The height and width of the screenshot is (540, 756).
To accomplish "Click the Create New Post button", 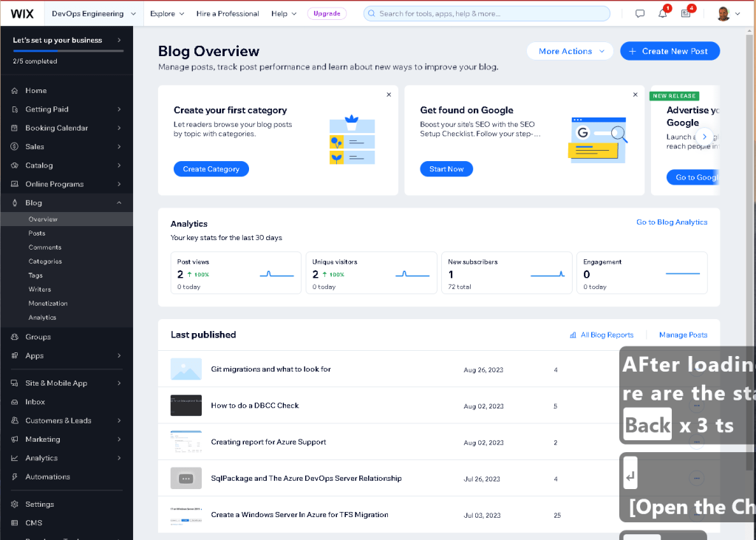I will pos(670,51).
